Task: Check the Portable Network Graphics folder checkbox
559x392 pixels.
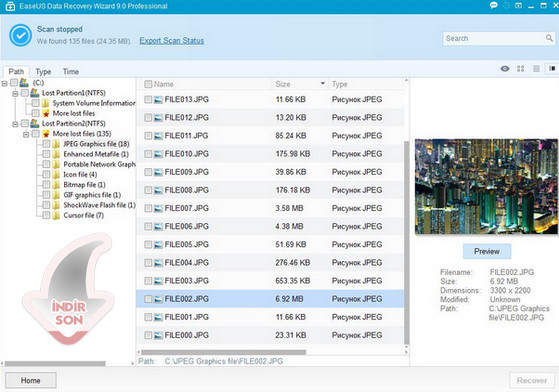Action: click(46, 164)
